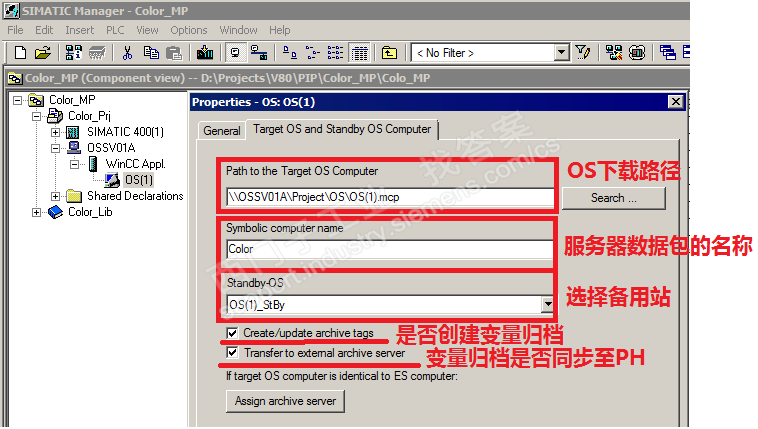
Task: Select Color_Prj label in the tree
Action: [x=89, y=116]
